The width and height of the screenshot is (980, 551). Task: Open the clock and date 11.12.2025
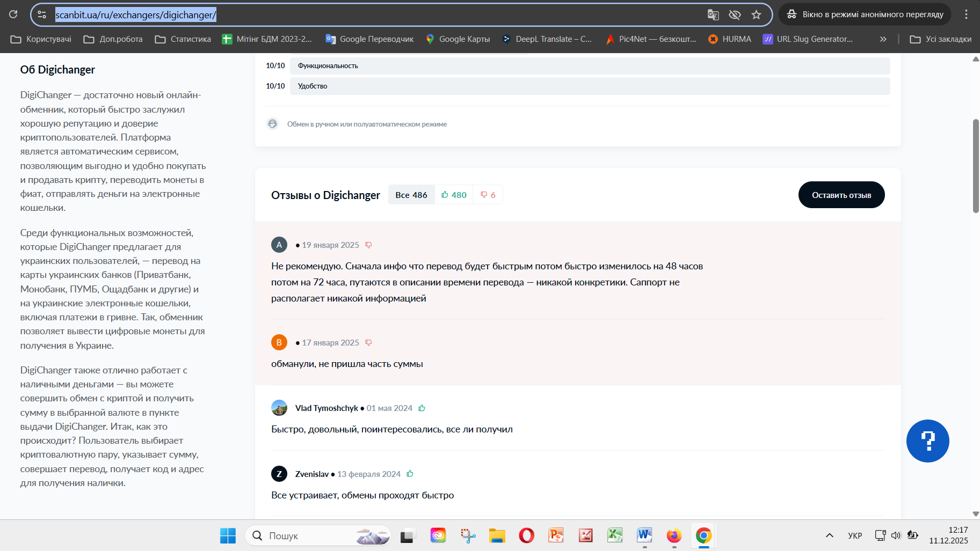click(949, 535)
